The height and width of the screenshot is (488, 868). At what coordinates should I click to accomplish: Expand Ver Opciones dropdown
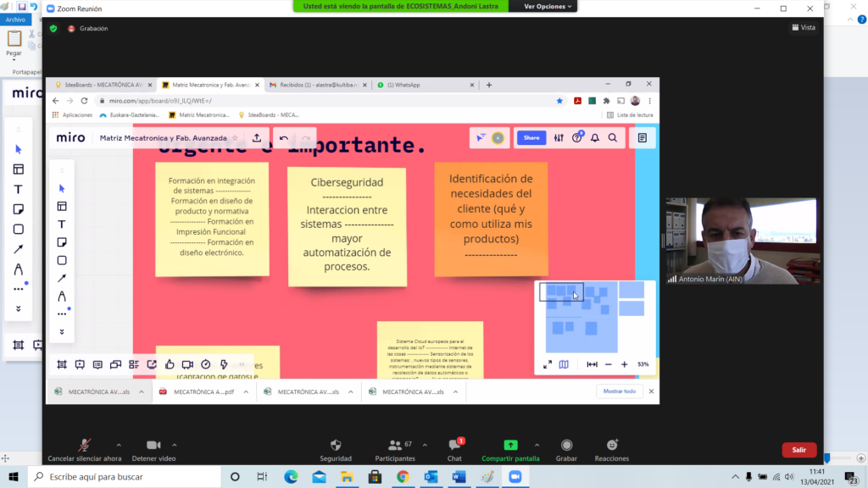[x=548, y=6]
